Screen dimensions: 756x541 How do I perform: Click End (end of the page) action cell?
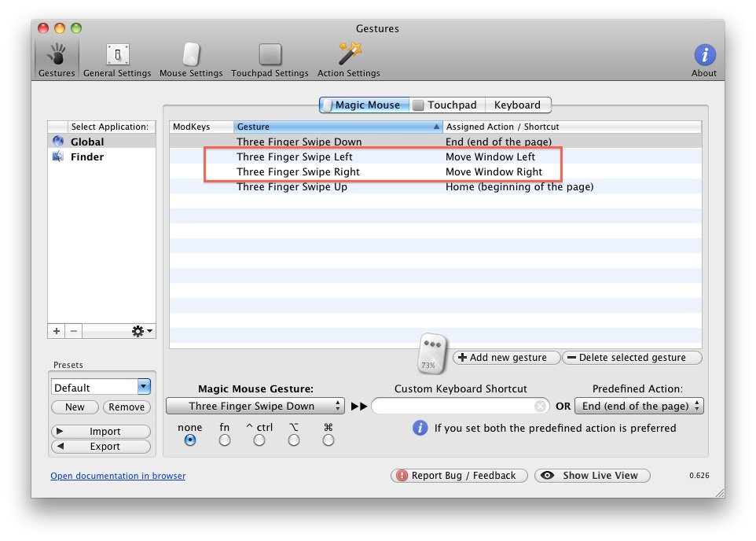pos(498,142)
